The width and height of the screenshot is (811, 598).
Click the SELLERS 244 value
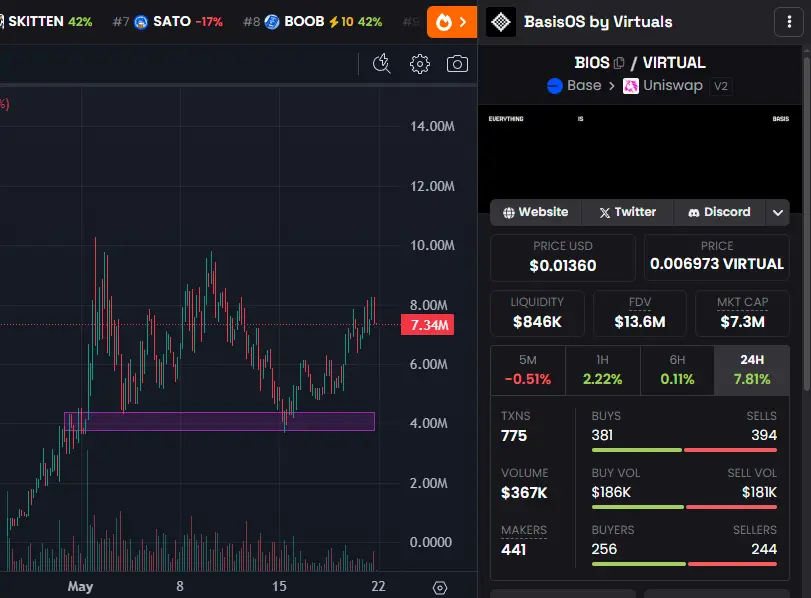[x=764, y=549]
